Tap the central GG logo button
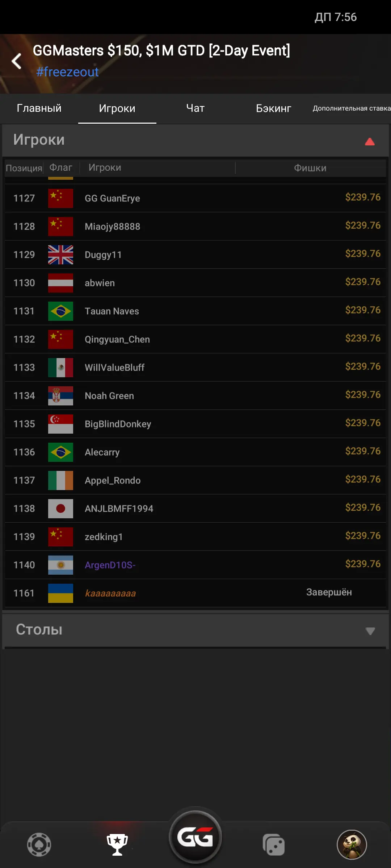The image size is (391, 868). coord(195,837)
